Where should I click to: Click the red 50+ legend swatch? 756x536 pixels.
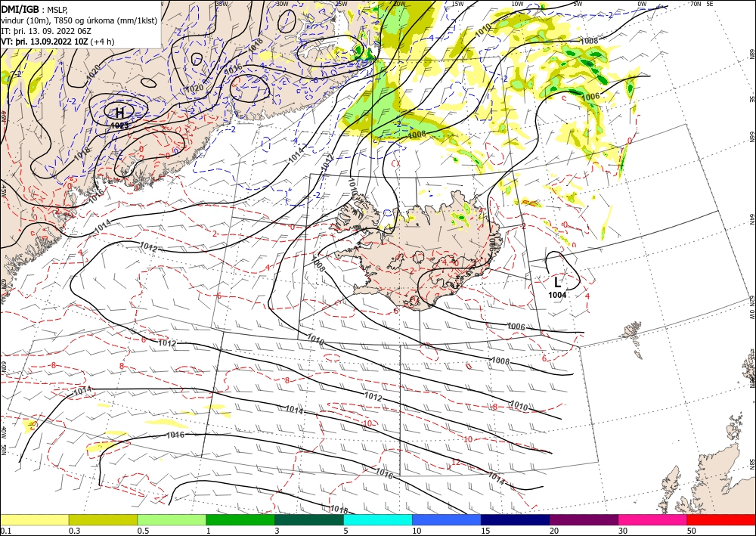(x=721, y=519)
